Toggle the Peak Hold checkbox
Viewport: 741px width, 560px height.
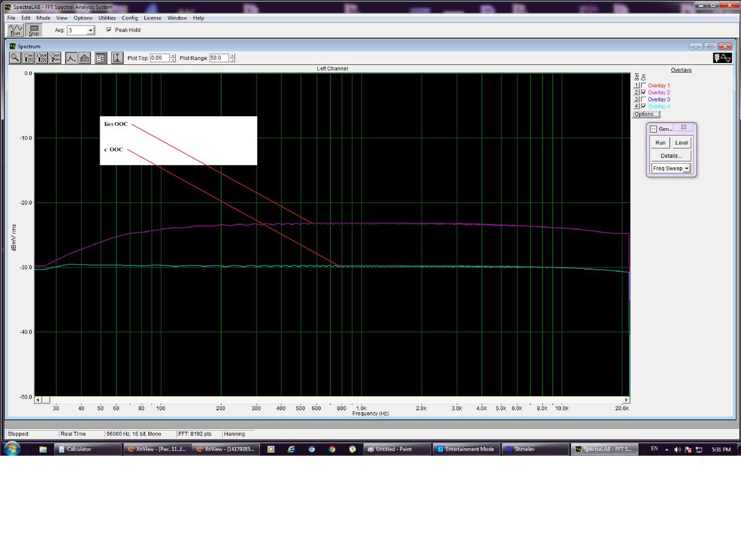pyautogui.click(x=109, y=30)
